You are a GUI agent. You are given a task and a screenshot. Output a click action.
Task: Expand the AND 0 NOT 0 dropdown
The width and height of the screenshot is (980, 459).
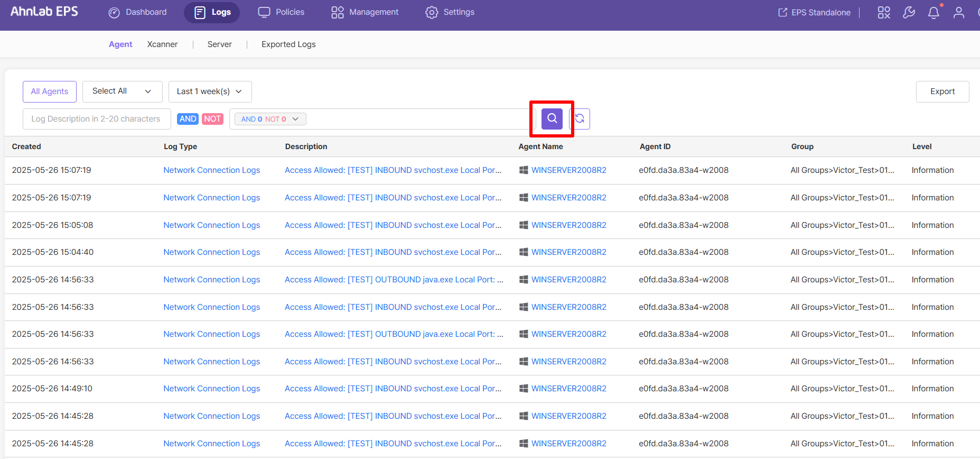[270, 119]
